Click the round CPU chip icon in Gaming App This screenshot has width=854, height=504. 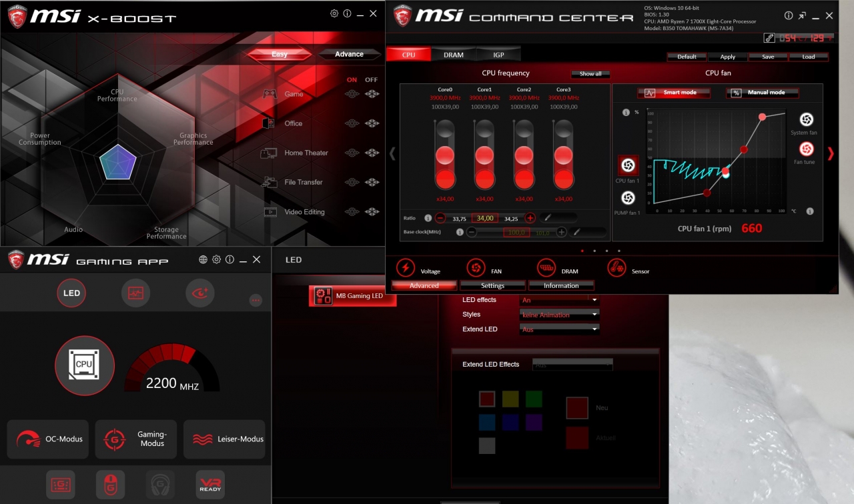pos(85,365)
